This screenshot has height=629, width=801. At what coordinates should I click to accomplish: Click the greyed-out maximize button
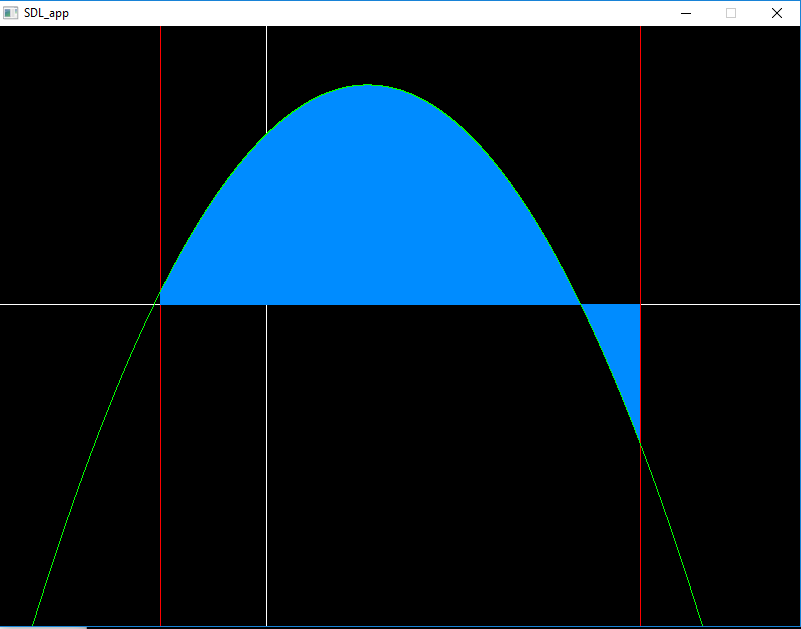pyautogui.click(x=731, y=13)
